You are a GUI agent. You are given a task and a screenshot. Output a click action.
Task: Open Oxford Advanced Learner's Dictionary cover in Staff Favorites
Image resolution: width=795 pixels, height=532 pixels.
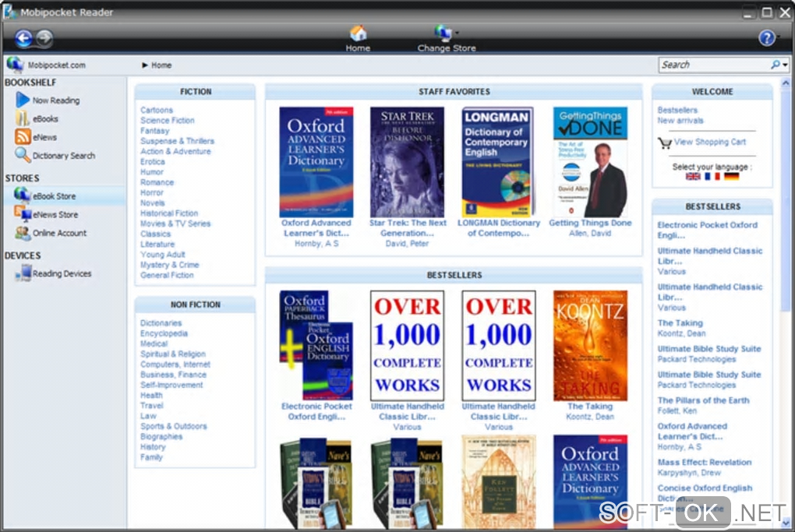pos(316,162)
